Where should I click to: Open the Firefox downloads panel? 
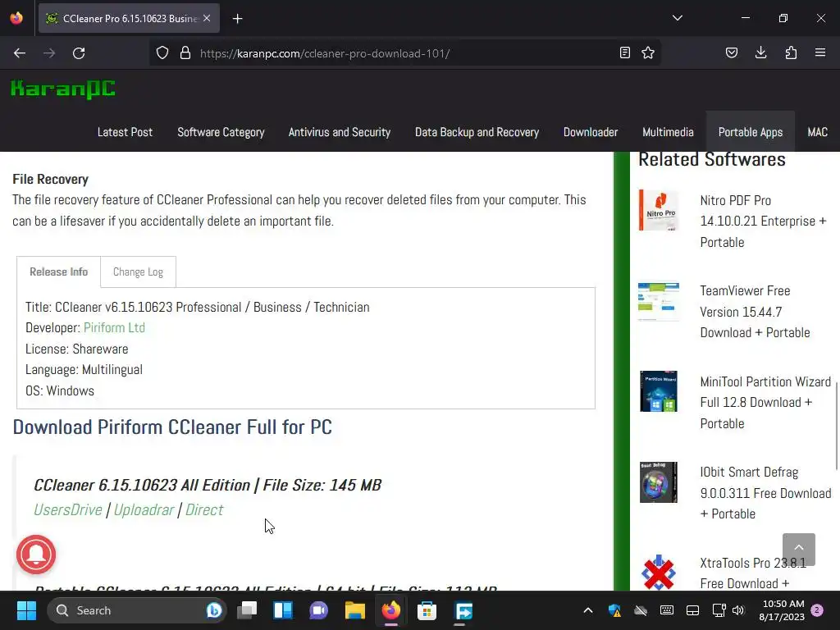coord(760,53)
